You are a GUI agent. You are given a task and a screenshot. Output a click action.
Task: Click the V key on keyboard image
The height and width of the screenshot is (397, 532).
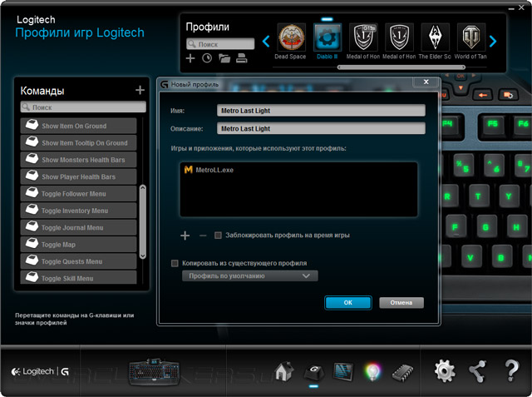click(x=470, y=258)
